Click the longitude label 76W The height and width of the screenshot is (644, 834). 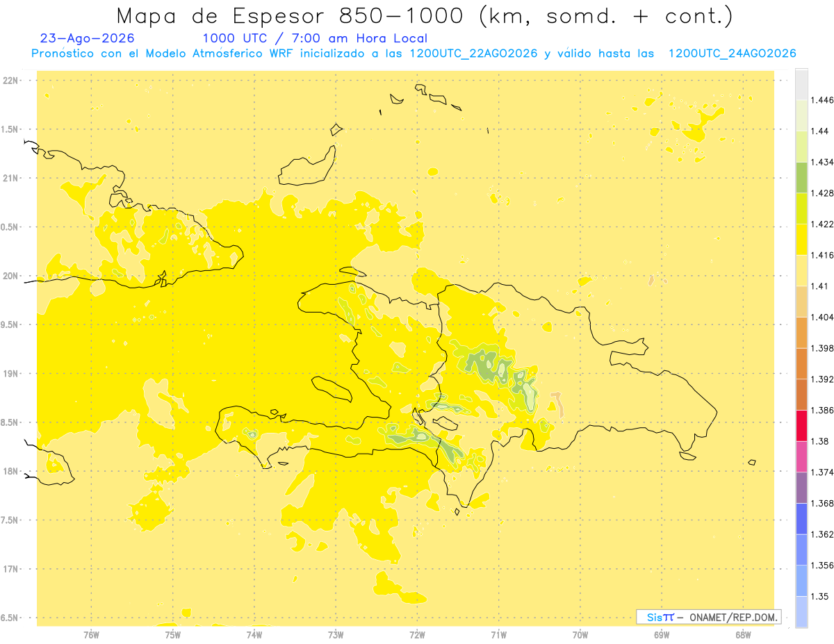pyautogui.click(x=91, y=635)
